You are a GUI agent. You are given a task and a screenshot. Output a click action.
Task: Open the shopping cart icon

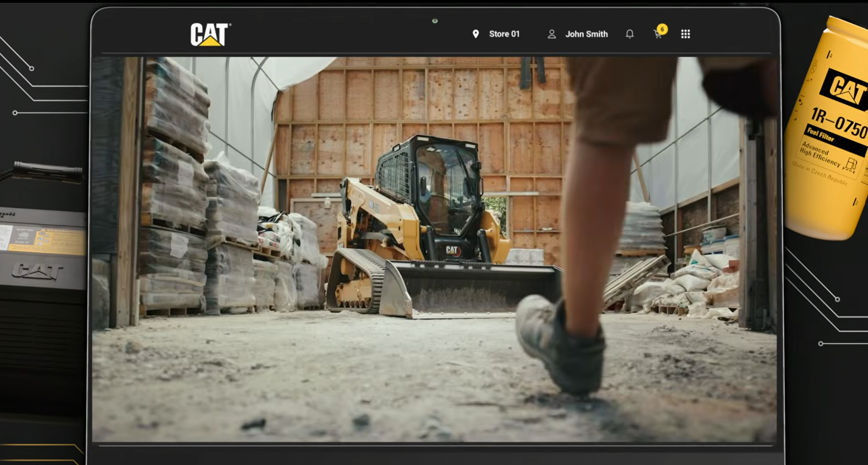coord(657,35)
